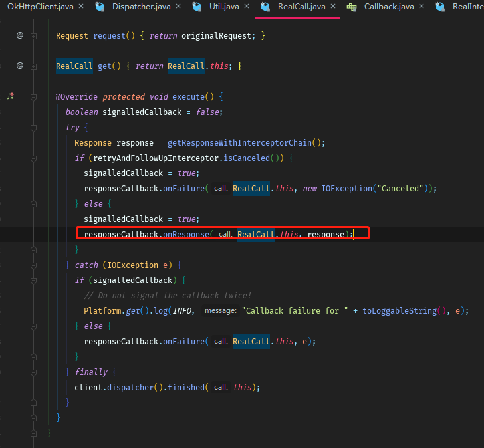Close the Util.java tab

[247, 6]
